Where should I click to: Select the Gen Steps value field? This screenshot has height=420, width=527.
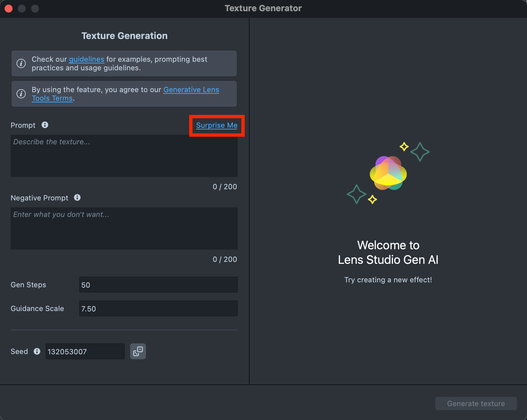(158, 285)
